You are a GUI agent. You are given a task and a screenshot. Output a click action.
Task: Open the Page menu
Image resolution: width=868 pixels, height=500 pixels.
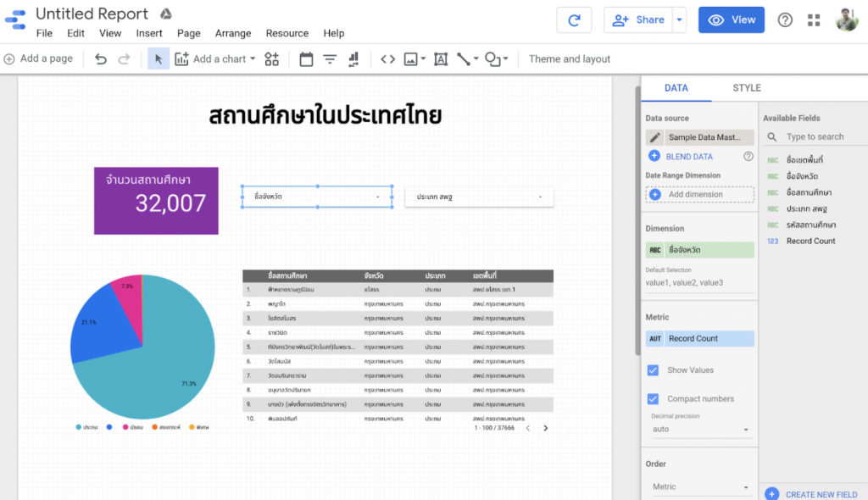[x=189, y=33]
